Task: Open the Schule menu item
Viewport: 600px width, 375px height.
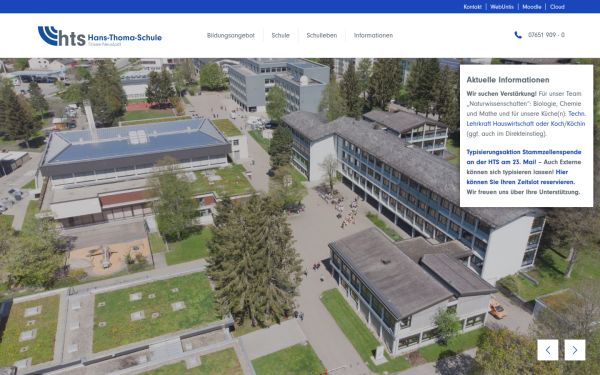Action: tap(280, 35)
